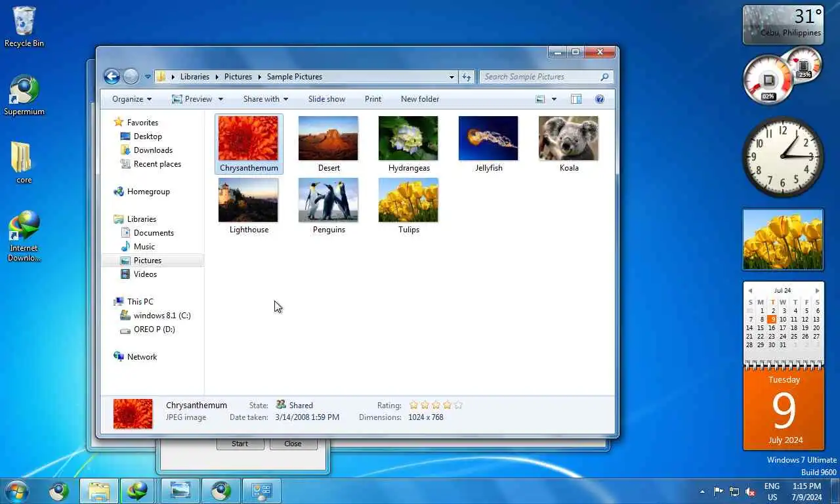Click the Change your view icon

(x=540, y=99)
